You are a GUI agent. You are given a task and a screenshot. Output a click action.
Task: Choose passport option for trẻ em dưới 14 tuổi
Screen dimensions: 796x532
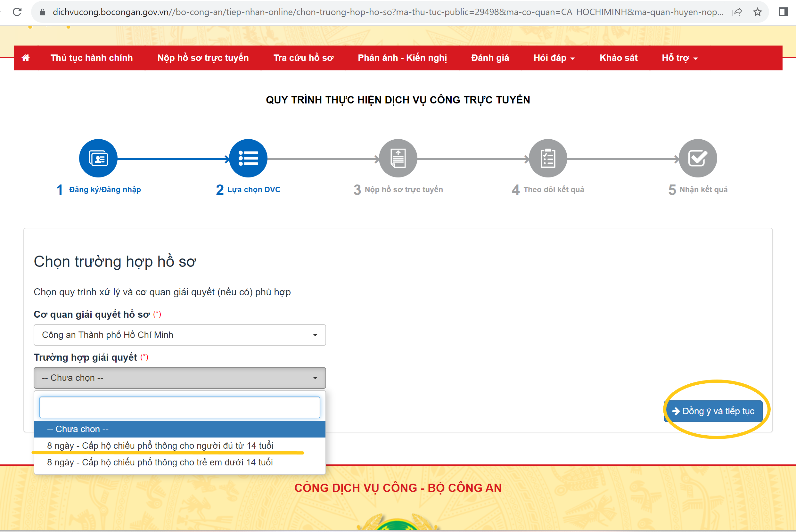pyautogui.click(x=160, y=462)
